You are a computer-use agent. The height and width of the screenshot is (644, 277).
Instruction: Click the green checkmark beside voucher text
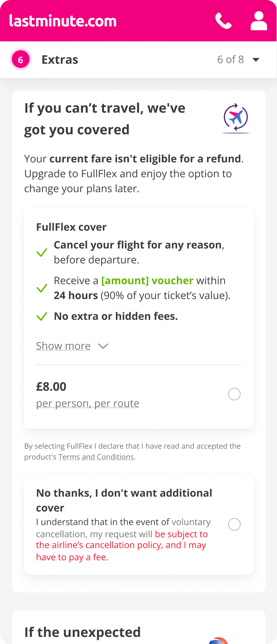[x=42, y=288]
